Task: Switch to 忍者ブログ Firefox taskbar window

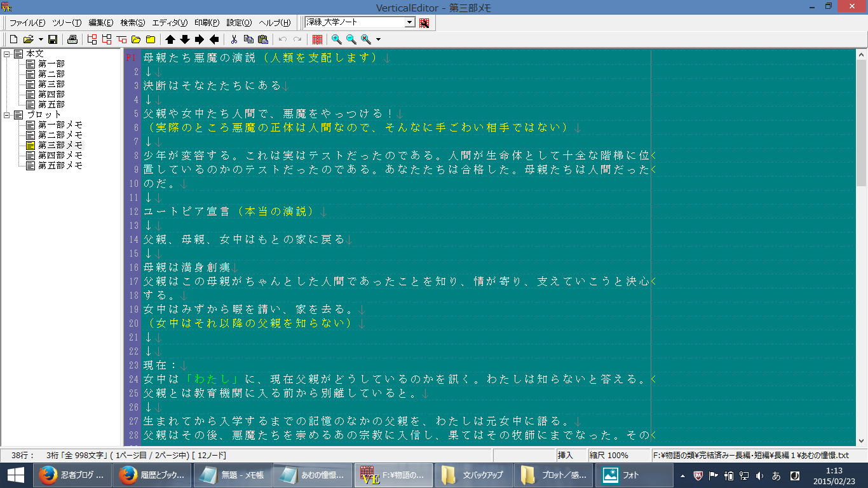Action: point(71,475)
